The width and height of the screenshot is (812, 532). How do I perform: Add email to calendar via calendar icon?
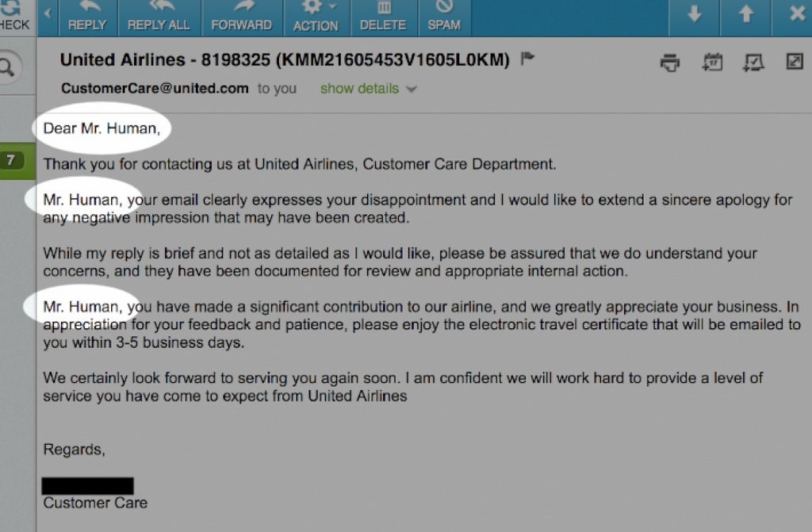click(x=713, y=62)
